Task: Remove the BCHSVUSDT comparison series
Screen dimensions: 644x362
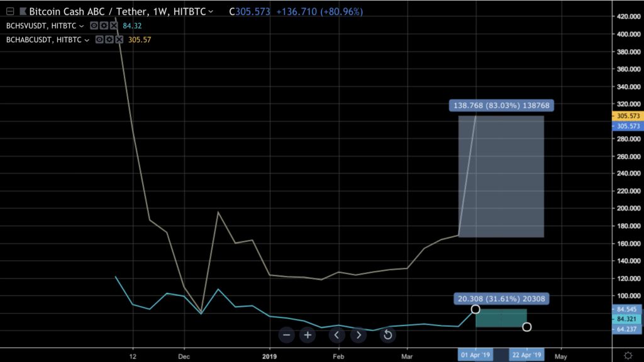Action: click(113, 26)
